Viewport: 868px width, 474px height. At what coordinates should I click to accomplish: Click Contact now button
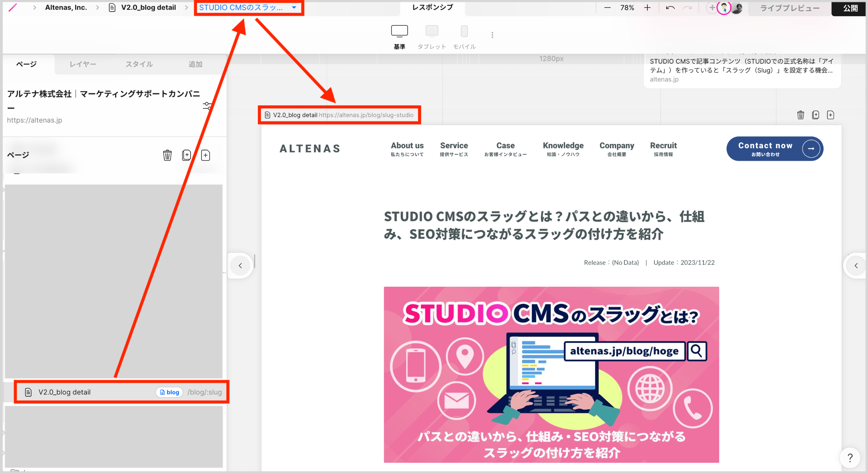click(x=775, y=149)
